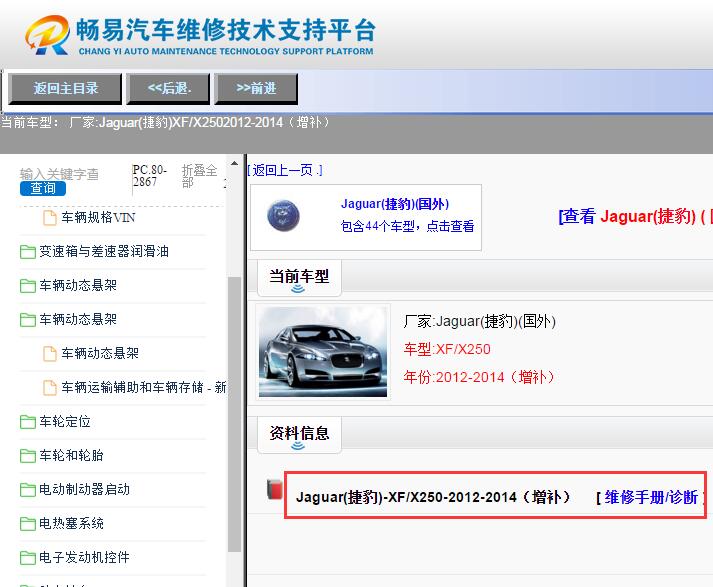Open Jaguar(捷豹)(国外) brand link
This screenshot has height=587, width=713.
(x=395, y=204)
